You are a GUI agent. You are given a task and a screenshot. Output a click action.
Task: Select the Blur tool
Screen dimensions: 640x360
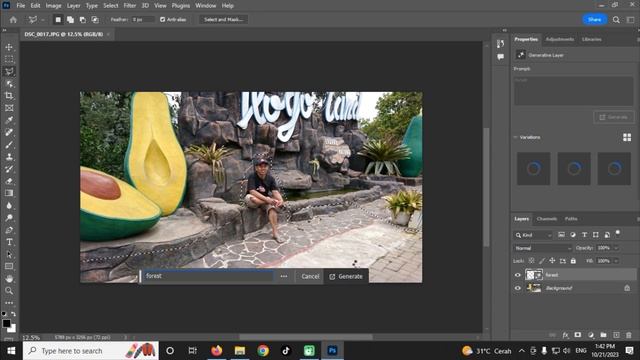point(9,205)
